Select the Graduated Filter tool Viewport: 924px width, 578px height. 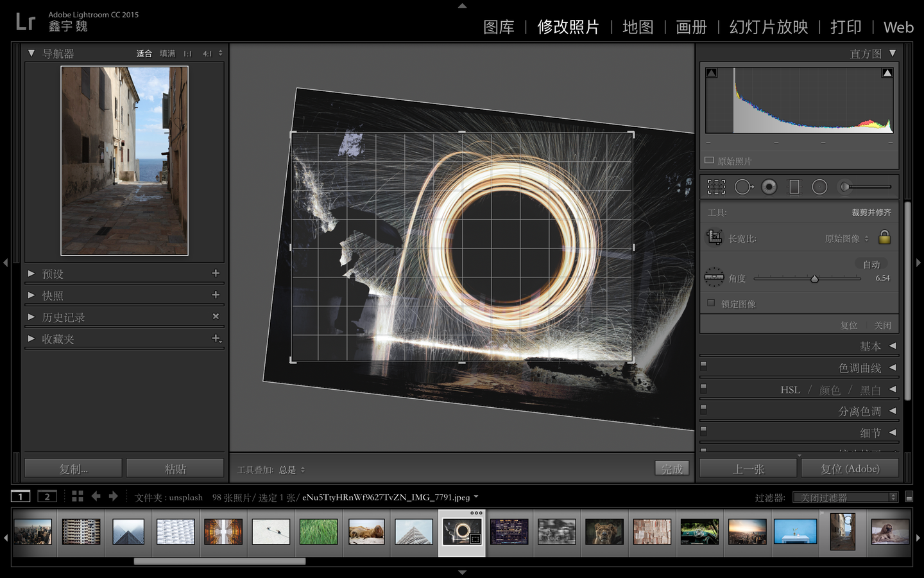click(x=794, y=187)
